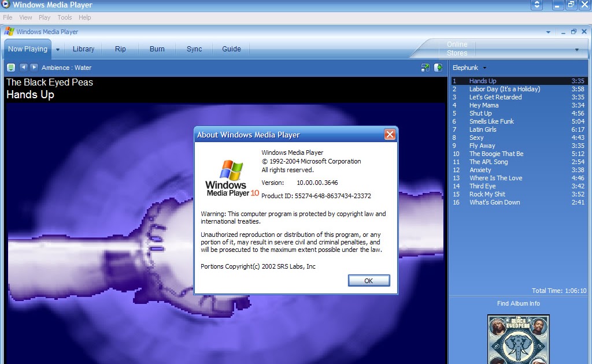Select Third Eye track
Viewport: 592px width, 364px height.
519,186
